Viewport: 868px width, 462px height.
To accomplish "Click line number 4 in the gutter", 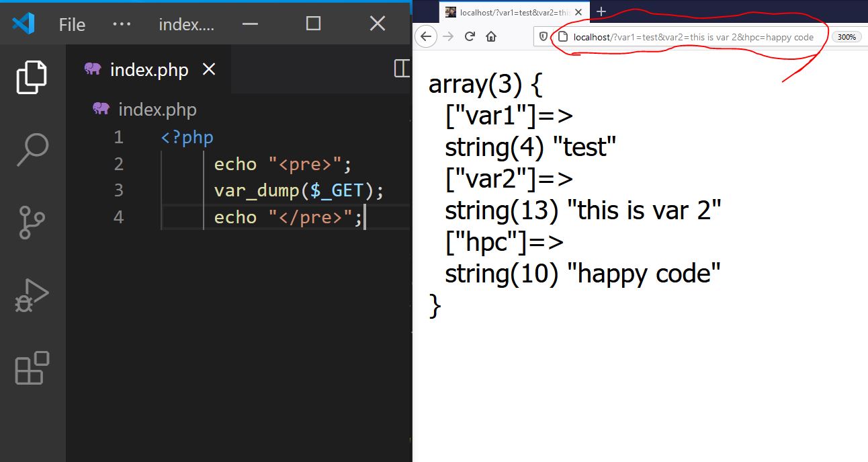I will click(119, 217).
